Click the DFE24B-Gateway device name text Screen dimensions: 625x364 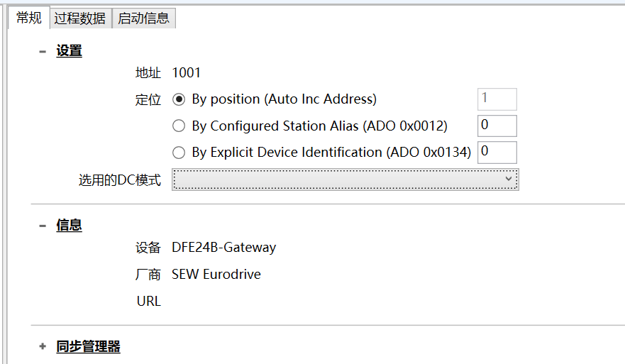click(x=223, y=248)
